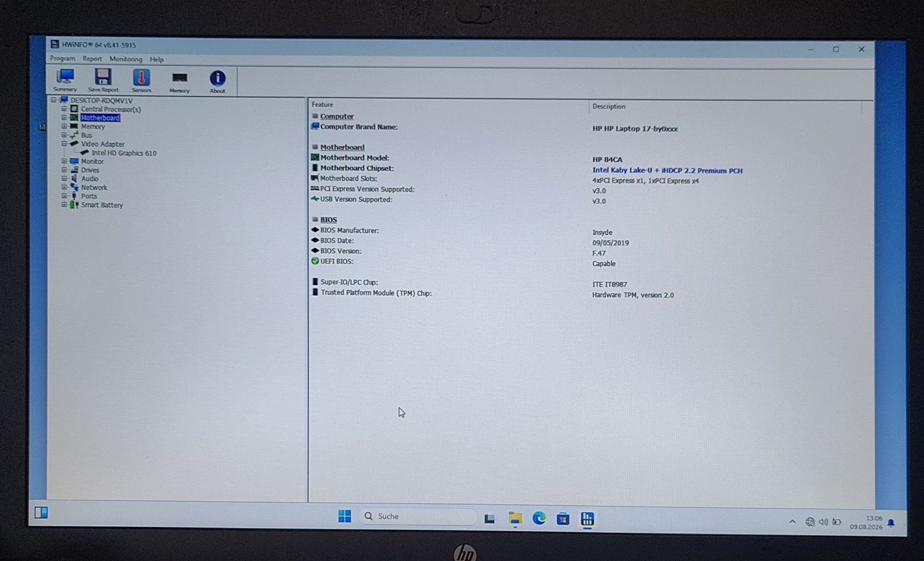Select the Network tree entry
This screenshot has height=561, width=924.
94,188
